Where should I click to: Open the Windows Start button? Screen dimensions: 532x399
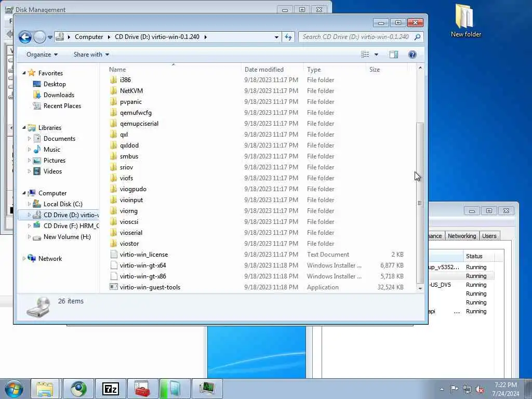[x=14, y=389]
